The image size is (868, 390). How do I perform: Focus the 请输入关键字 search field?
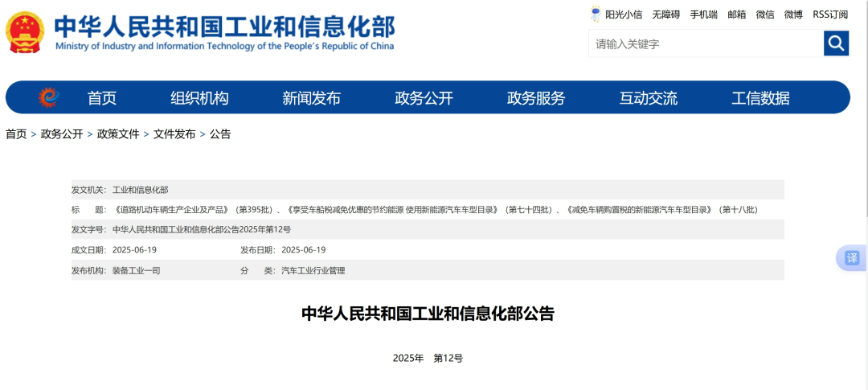coord(706,43)
